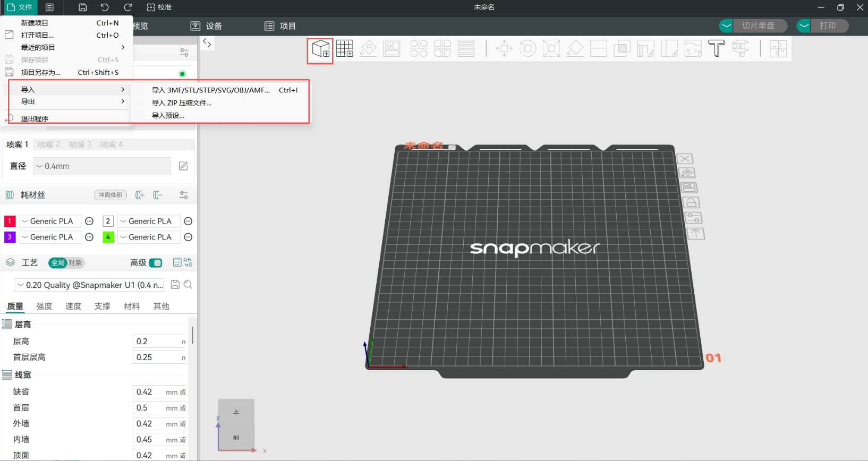This screenshot has height=461, width=868.
Task: Add a filament with spool plus icon
Action: click(140, 195)
